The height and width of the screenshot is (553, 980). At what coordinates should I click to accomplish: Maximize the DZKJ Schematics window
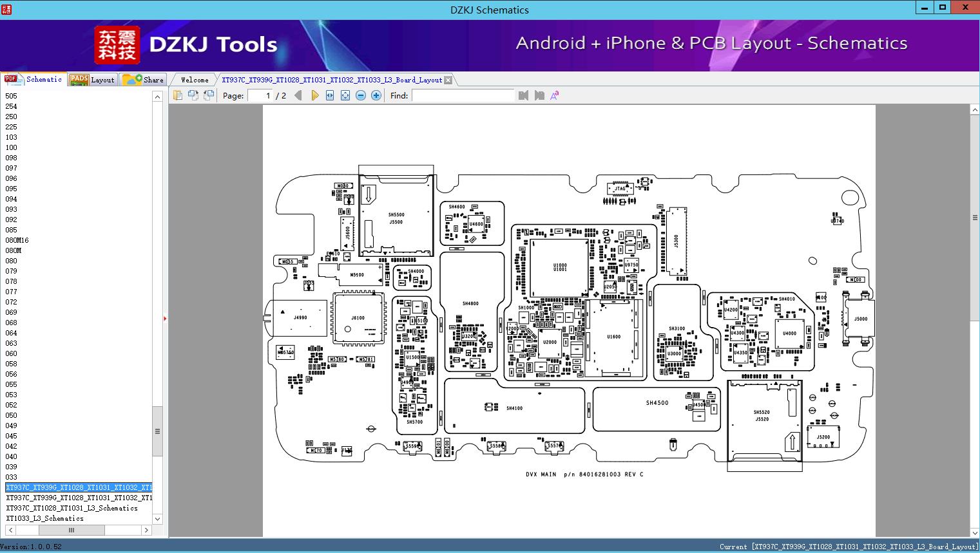point(943,8)
